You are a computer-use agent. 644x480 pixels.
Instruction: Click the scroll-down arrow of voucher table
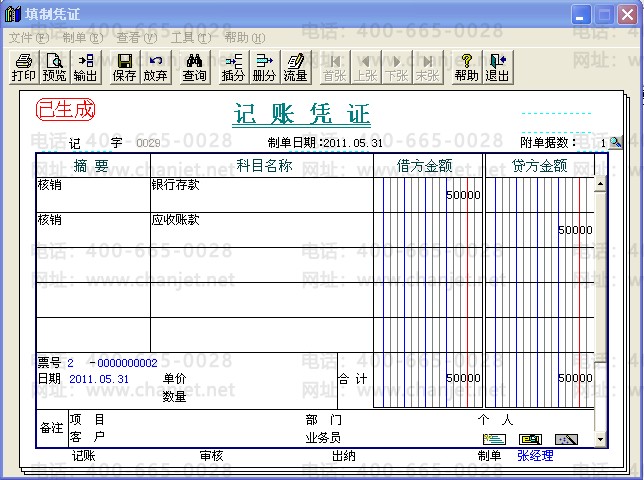(600, 439)
